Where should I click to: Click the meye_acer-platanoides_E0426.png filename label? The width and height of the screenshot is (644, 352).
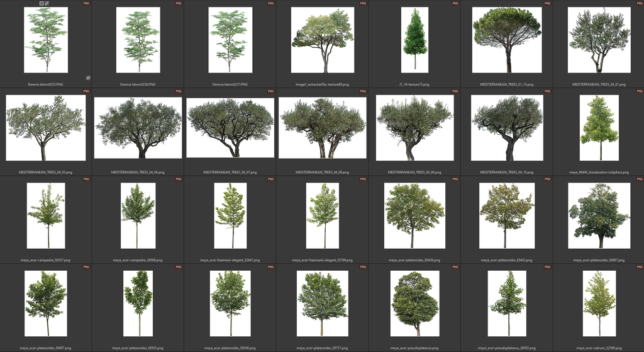414,259
